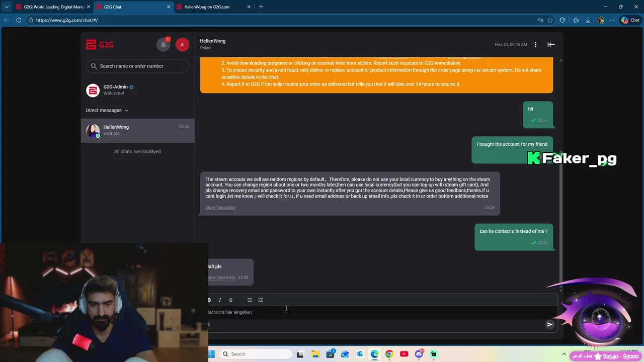Click 'can he contact u instead of me ?' message
Image resolution: width=644 pixels, height=362 pixels.
click(514, 236)
